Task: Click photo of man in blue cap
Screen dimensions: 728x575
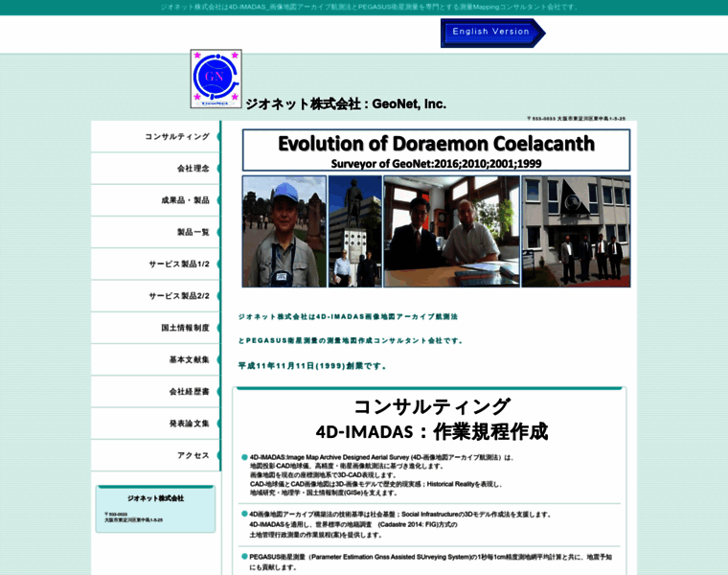Action: pos(284,231)
